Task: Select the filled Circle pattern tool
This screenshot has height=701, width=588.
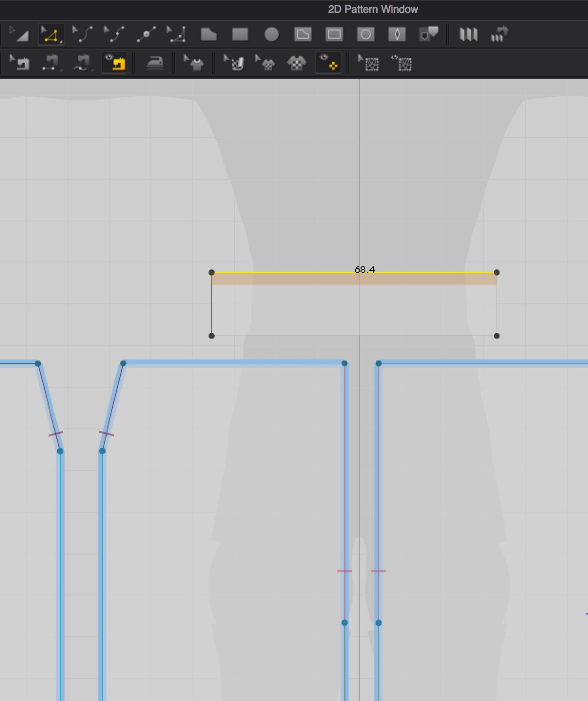Action: point(271,35)
